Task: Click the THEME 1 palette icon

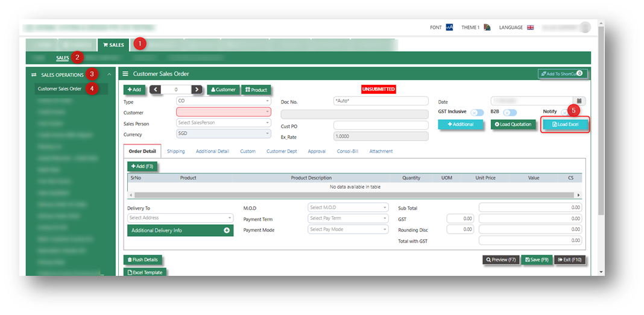Action: click(487, 28)
